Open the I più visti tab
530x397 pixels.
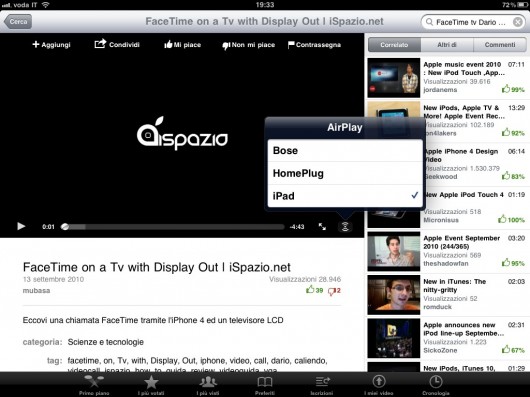pos(208,385)
